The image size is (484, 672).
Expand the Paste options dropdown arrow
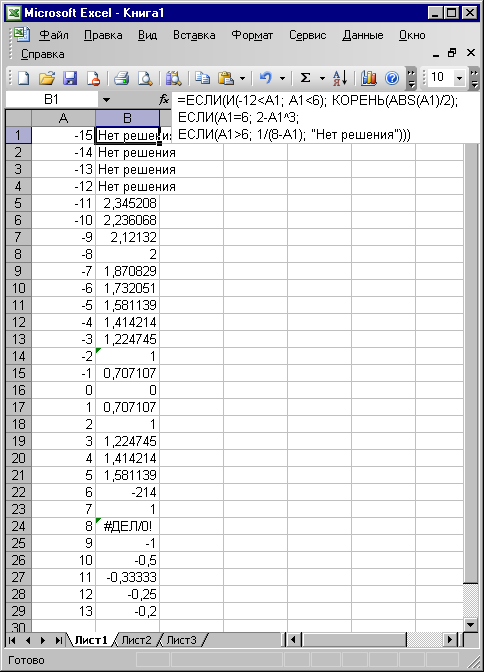tap(242, 78)
